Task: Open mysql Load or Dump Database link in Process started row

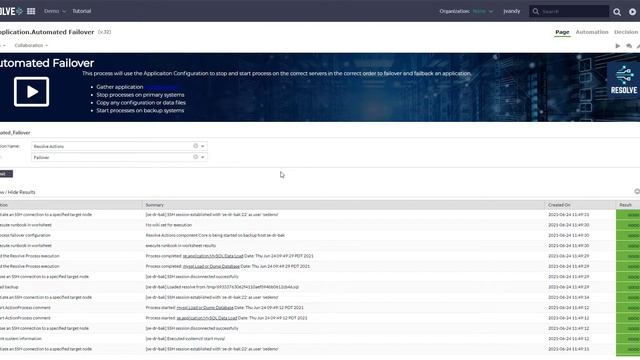Action: pos(205,308)
